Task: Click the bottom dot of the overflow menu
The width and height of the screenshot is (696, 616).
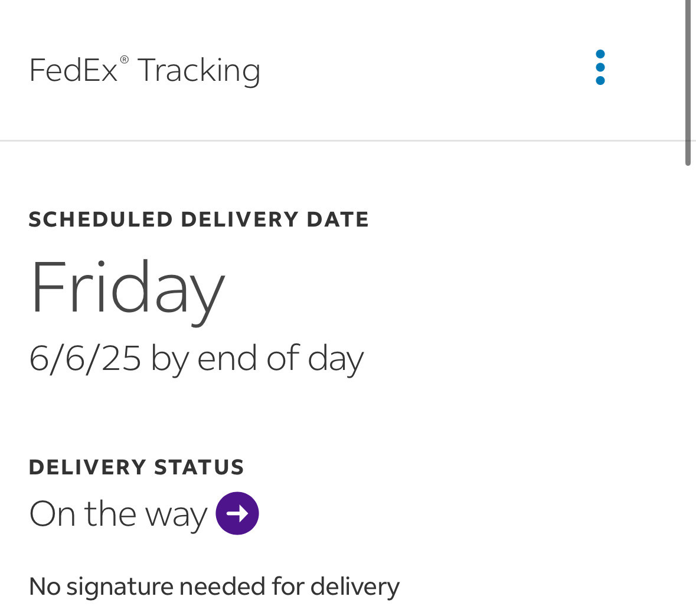Action: pos(600,80)
